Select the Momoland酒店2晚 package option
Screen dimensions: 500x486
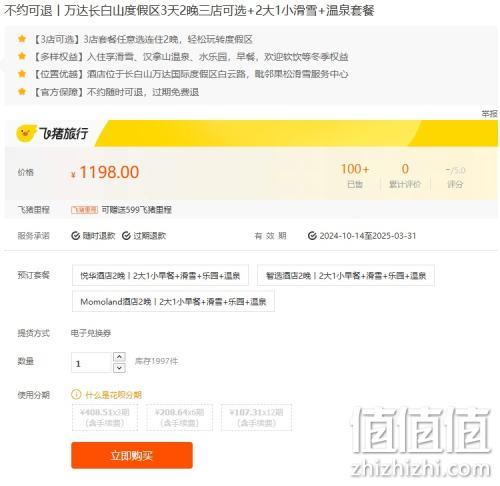point(173,301)
